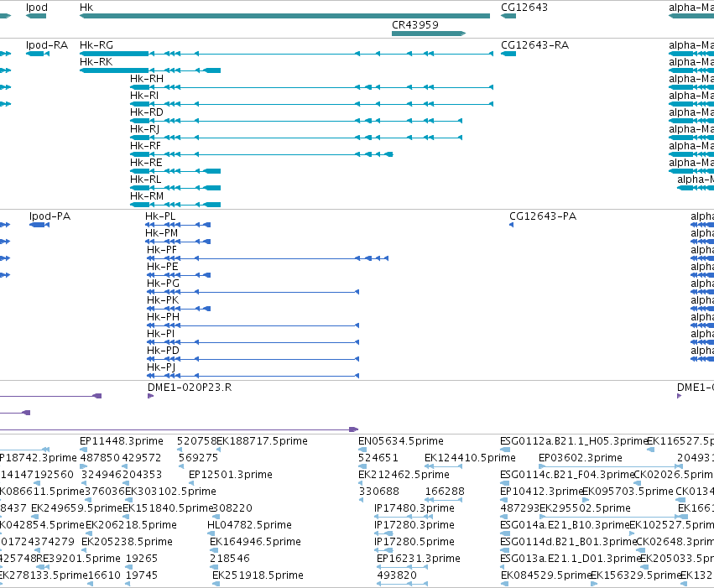The image size is (714, 588).
Task: Click the EP03602.3prime label
Action: (581, 458)
